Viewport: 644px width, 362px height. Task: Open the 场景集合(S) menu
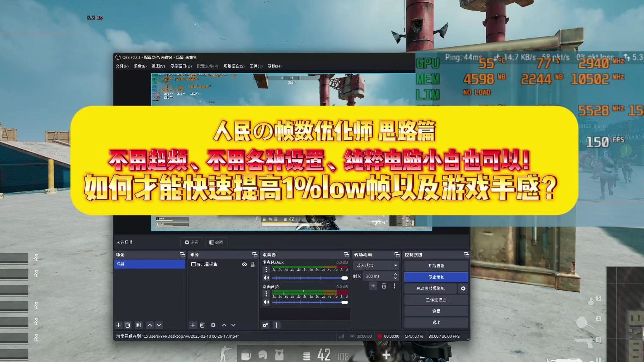tap(234, 66)
